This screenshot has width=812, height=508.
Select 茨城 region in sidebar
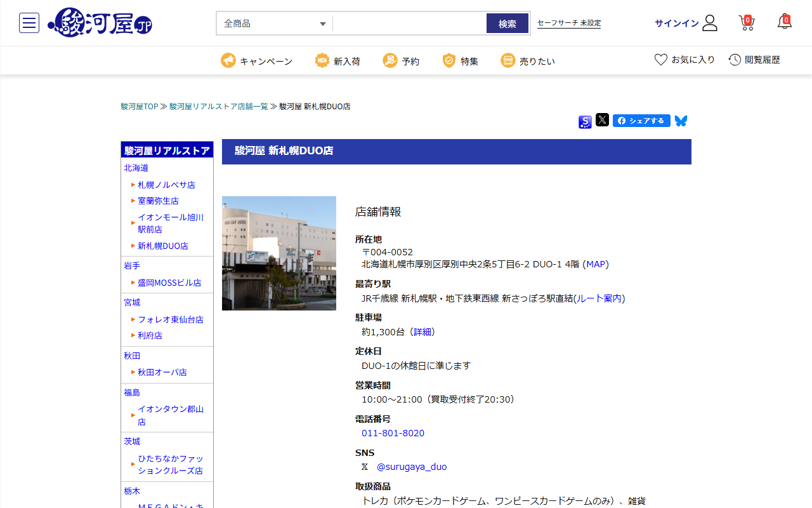[x=132, y=441]
